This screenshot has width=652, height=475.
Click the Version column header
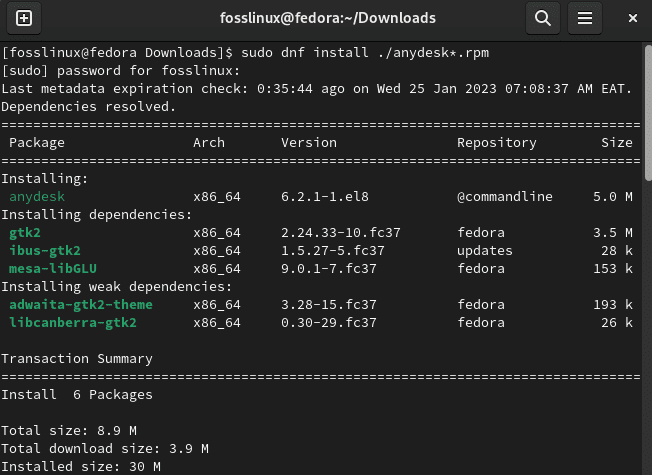coord(309,143)
